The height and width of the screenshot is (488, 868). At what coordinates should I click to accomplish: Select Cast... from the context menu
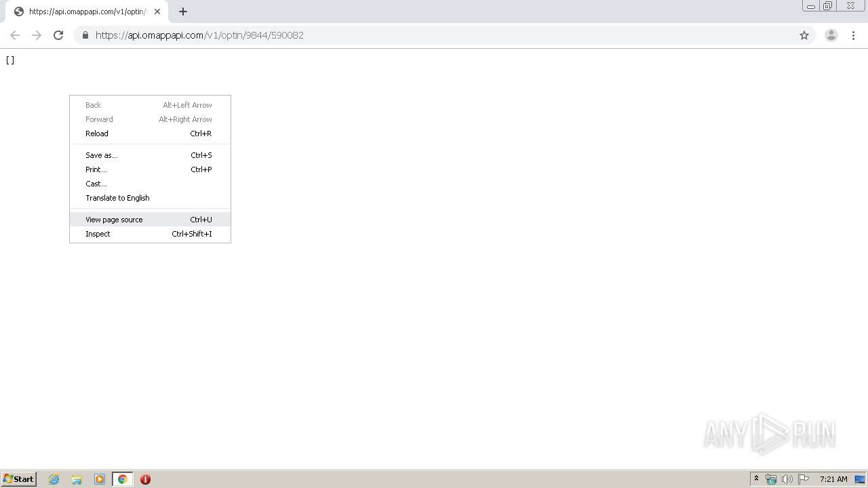[150, 184]
